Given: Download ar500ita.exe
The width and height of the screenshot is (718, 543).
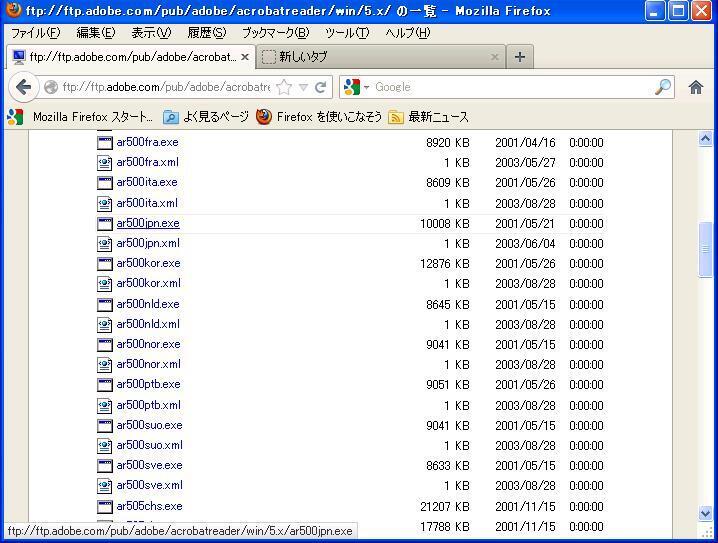Looking at the screenshot, I should 147,182.
